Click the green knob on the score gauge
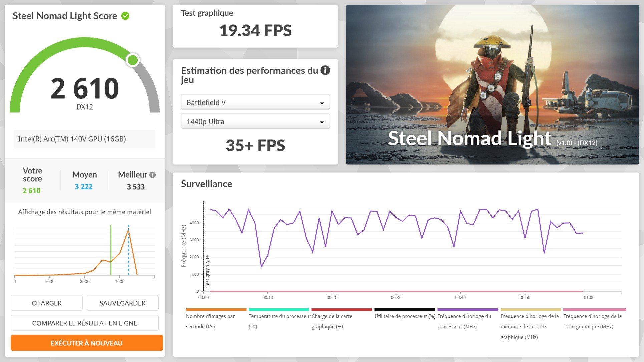Image resolution: width=644 pixels, height=362 pixels. click(133, 60)
